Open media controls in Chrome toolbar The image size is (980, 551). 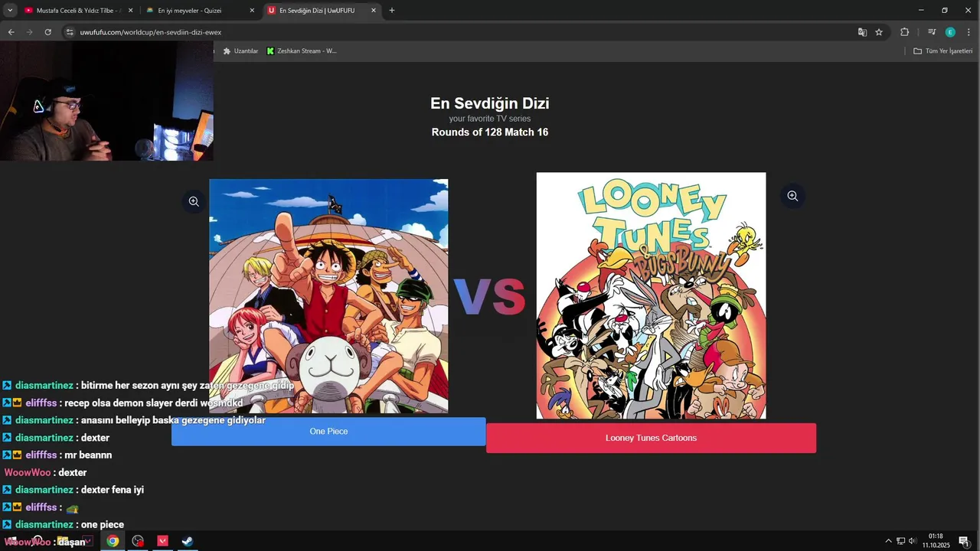[x=932, y=32]
